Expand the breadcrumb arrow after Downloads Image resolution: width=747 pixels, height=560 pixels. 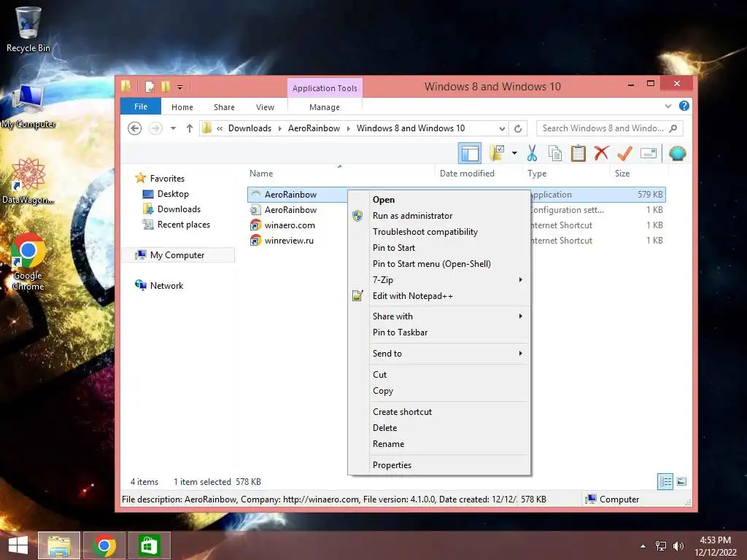pyautogui.click(x=279, y=128)
